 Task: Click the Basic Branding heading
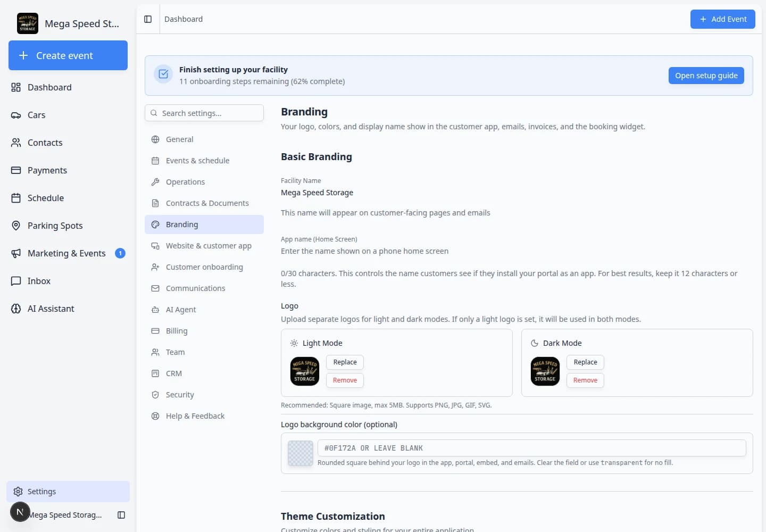coord(317,156)
